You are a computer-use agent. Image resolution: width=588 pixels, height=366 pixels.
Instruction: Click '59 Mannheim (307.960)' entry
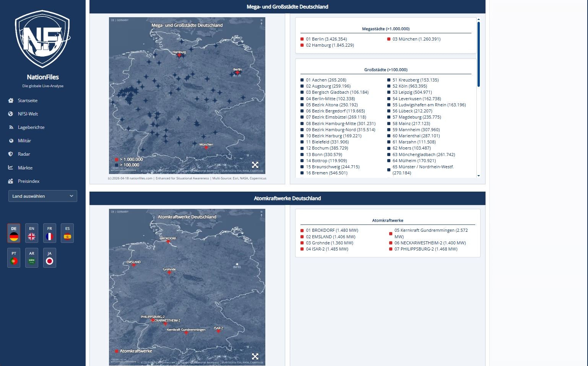pos(416,130)
